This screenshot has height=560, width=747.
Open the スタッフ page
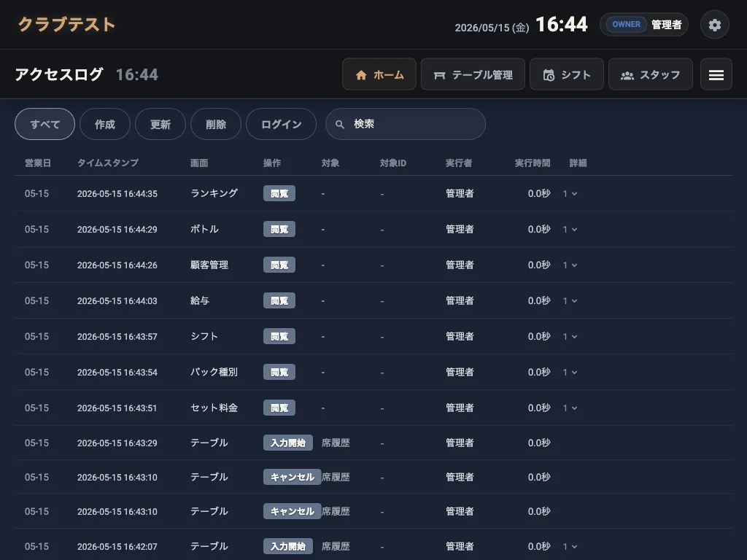pos(650,74)
